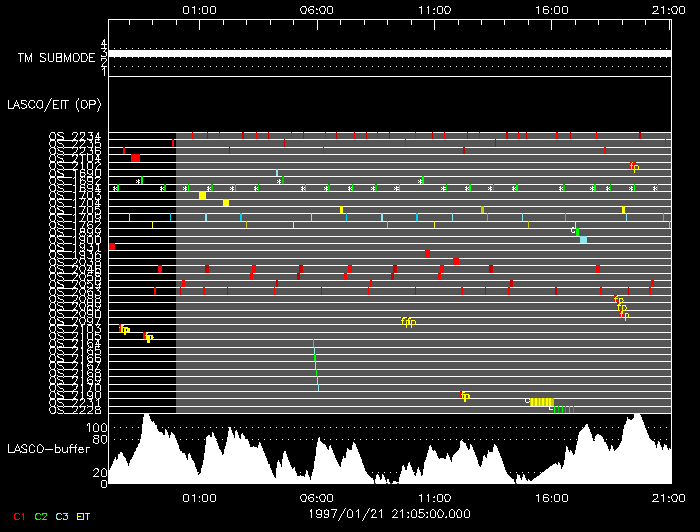The height and width of the screenshot is (532, 700).
Task: Select the fp marker near 12:00 on lower row
Action: pyautogui.click(x=465, y=396)
